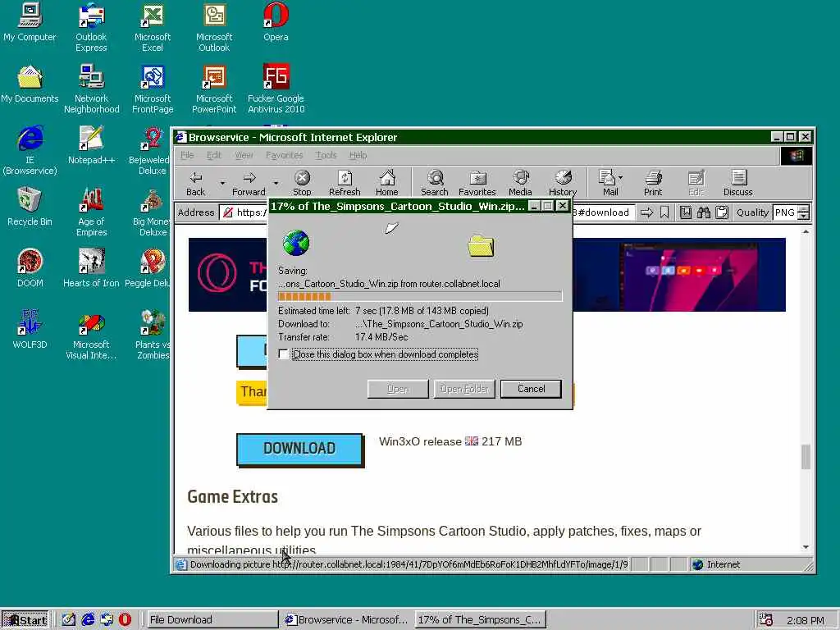Launch Hearts of Iron shortcut
Image resolution: width=840 pixels, height=630 pixels.
click(x=91, y=268)
